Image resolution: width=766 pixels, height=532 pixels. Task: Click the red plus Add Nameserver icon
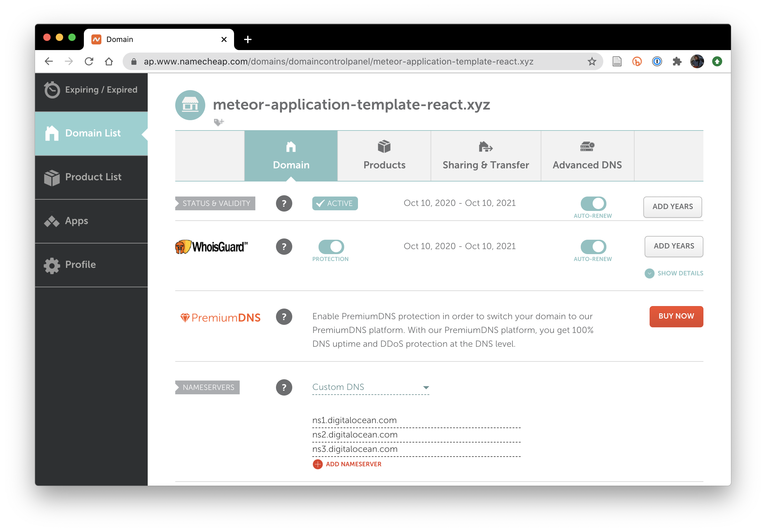click(x=318, y=464)
